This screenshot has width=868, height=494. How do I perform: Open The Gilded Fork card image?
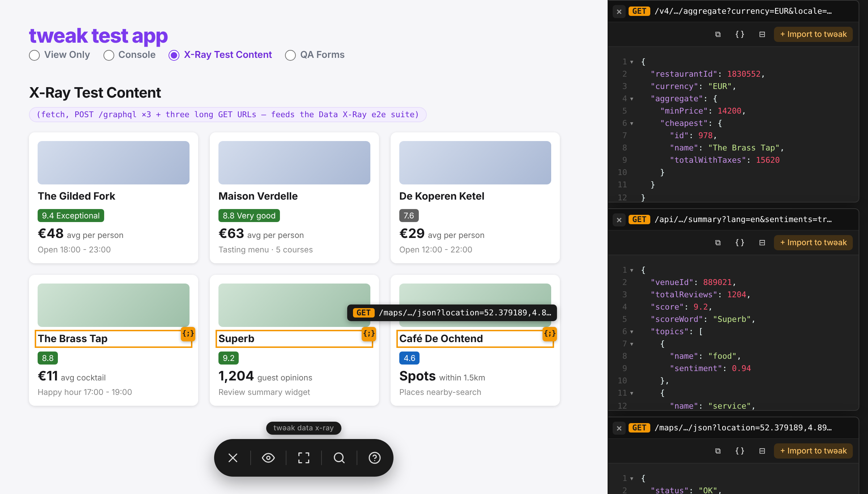click(114, 163)
